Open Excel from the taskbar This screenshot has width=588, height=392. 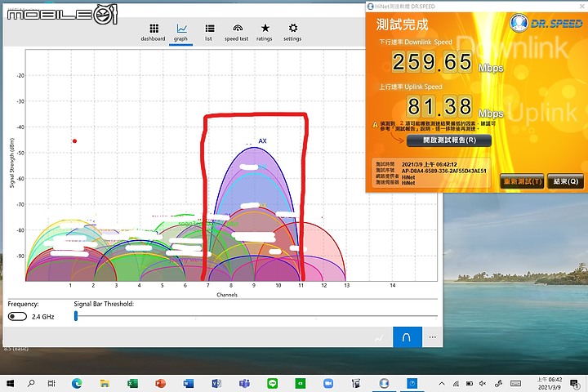pyautogui.click(x=133, y=383)
